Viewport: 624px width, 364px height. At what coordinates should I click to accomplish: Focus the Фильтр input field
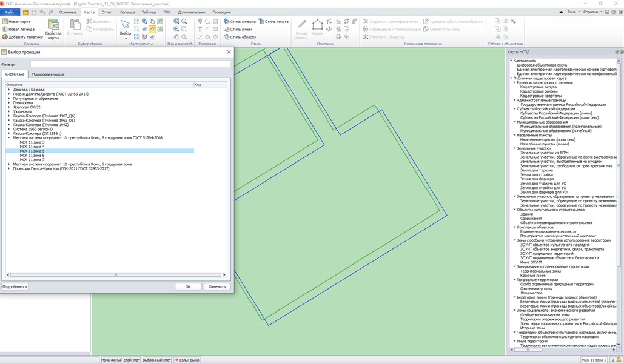[x=130, y=64]
